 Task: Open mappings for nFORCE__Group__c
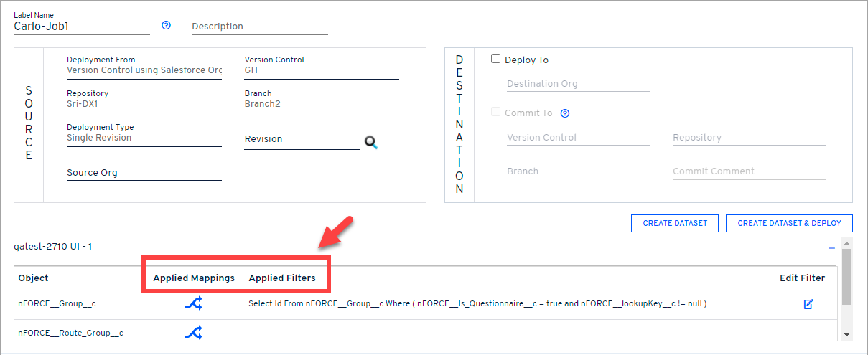point(193,304)
